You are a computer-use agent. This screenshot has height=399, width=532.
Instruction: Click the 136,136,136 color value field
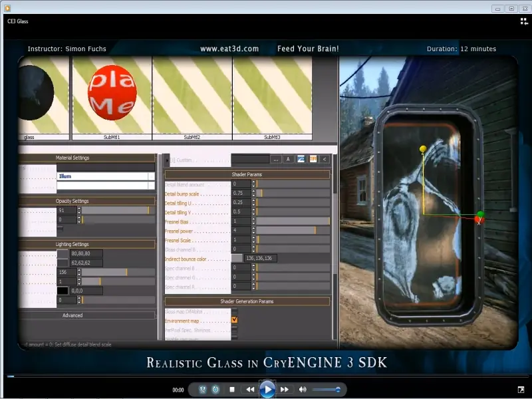click(x=261, y=258)
